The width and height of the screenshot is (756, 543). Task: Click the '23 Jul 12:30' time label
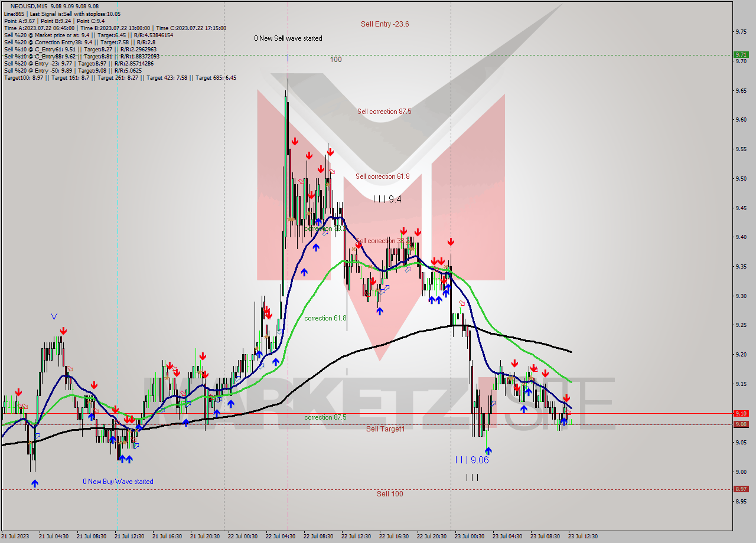(583, 537)
